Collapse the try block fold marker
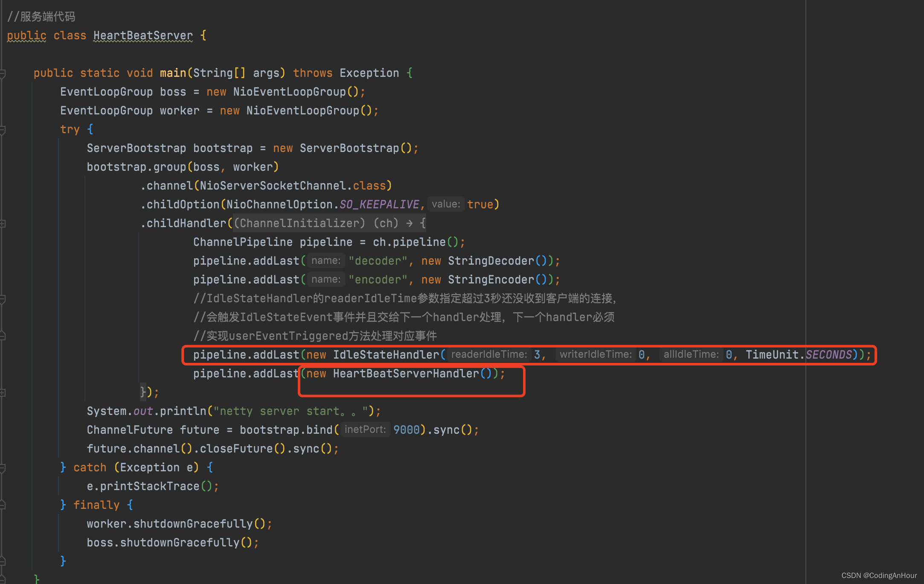 click(3, 130)
